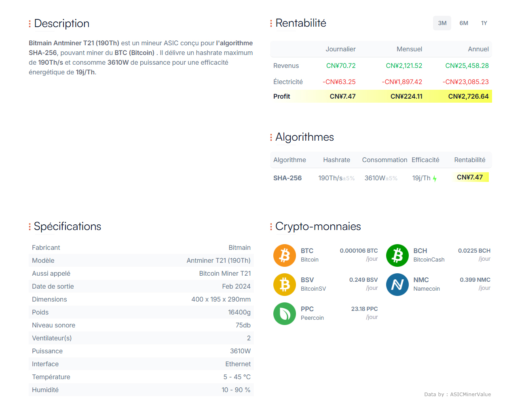Click the Annuel column header
Viewport: 524px width, 420px height.
tap(478, 49)
